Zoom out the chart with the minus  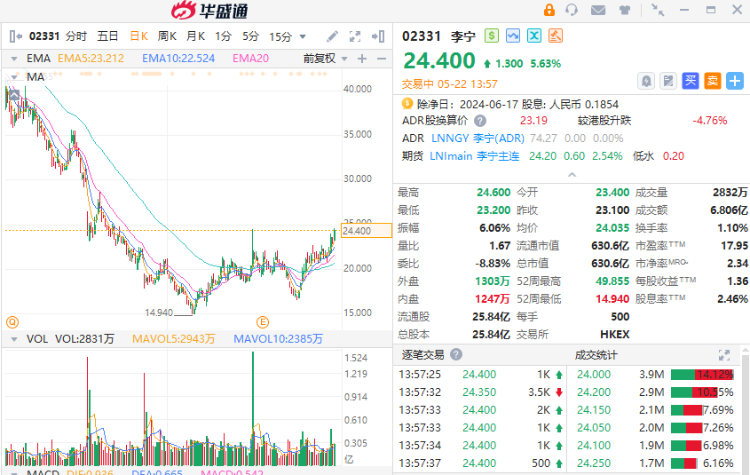(x=381, y=58)
